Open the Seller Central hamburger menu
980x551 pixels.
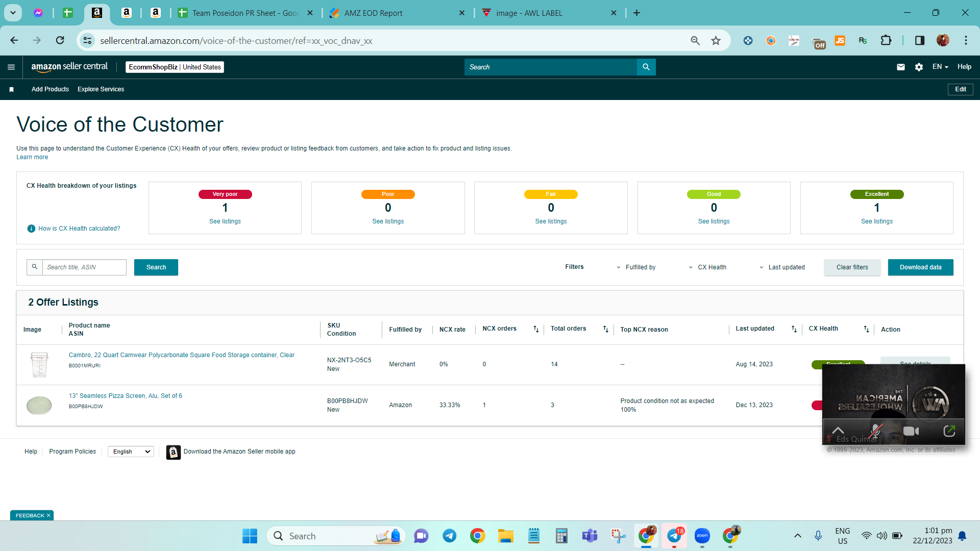pos(11,67)
